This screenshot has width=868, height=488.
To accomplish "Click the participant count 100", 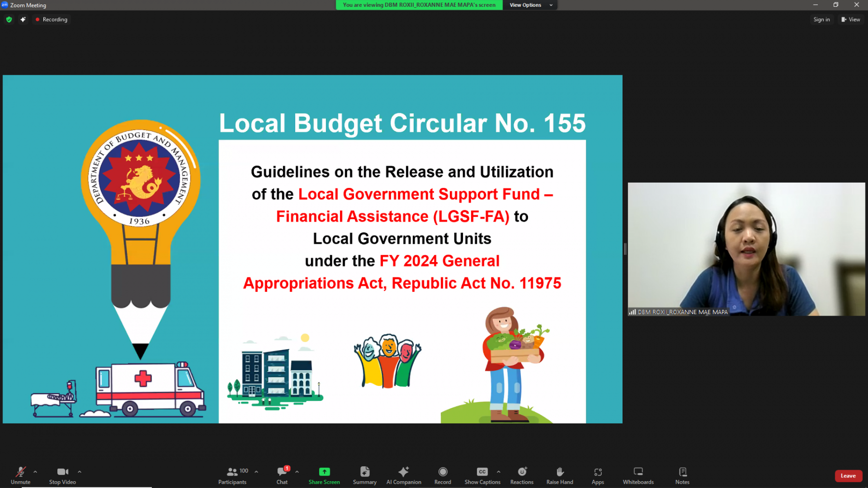I will [244, 471].
